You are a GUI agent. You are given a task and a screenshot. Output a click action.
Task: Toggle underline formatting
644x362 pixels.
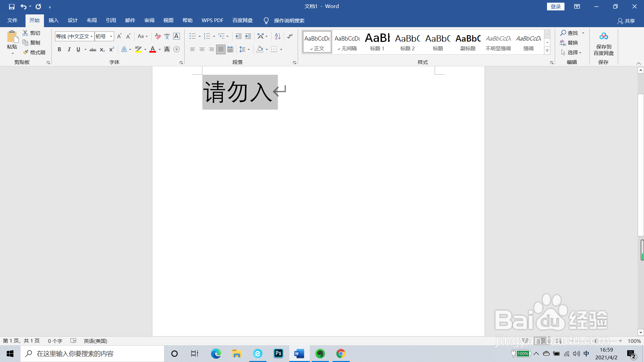78,49
